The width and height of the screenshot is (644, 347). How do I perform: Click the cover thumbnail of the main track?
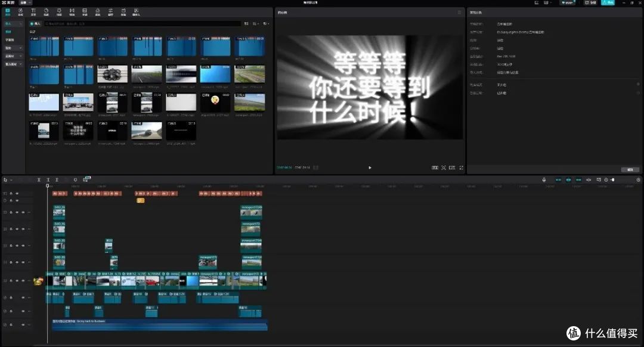coord(39,281)
